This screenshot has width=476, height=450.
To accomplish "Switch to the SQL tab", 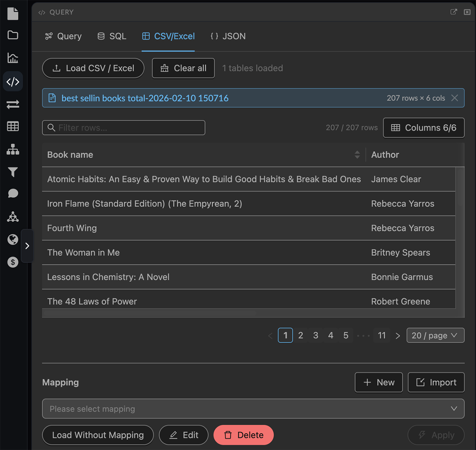I will point(112,36).
